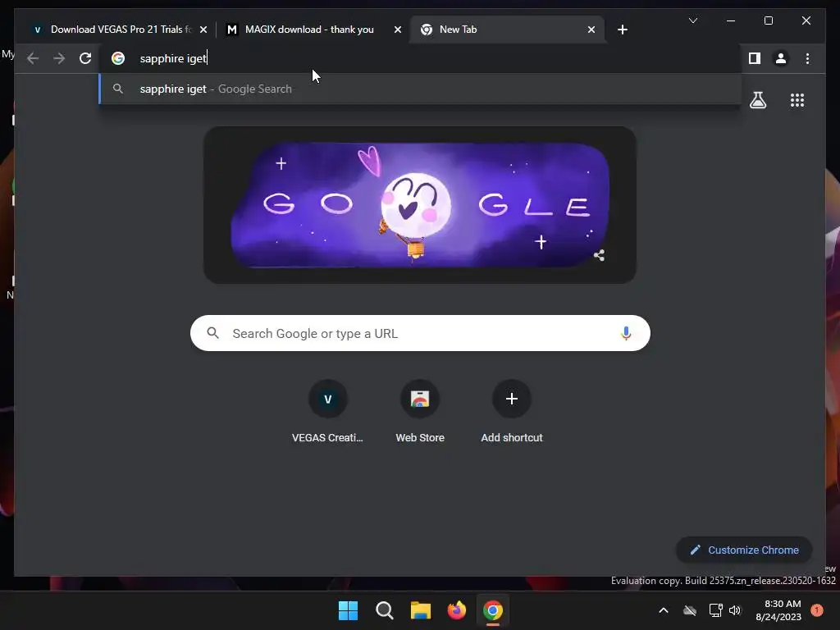Screen dimensions: 840x630
Task: Close the Download VEGAS Pro 21 tab
Action: (203, 30)
